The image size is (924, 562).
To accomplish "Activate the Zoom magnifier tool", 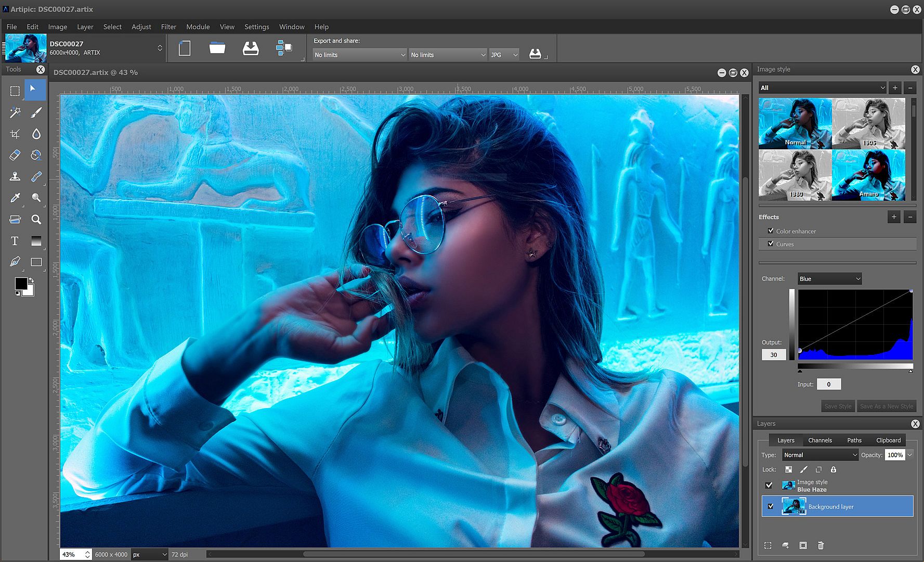I will [x=36, y=220].
